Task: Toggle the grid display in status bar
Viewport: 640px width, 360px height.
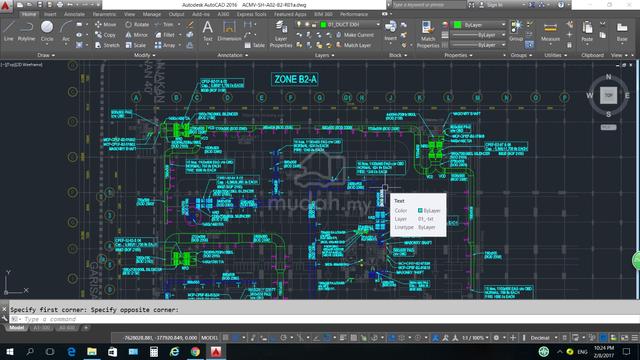Action: [225, 338]
